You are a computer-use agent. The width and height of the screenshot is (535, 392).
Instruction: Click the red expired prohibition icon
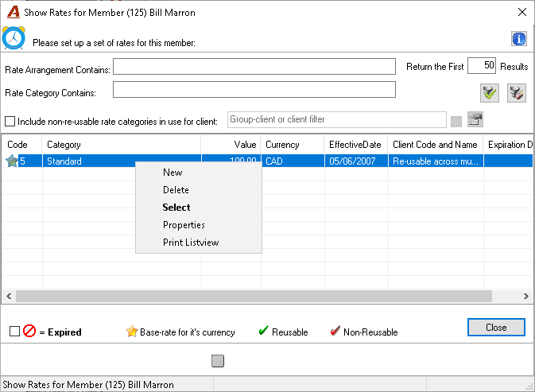(29, 331)
